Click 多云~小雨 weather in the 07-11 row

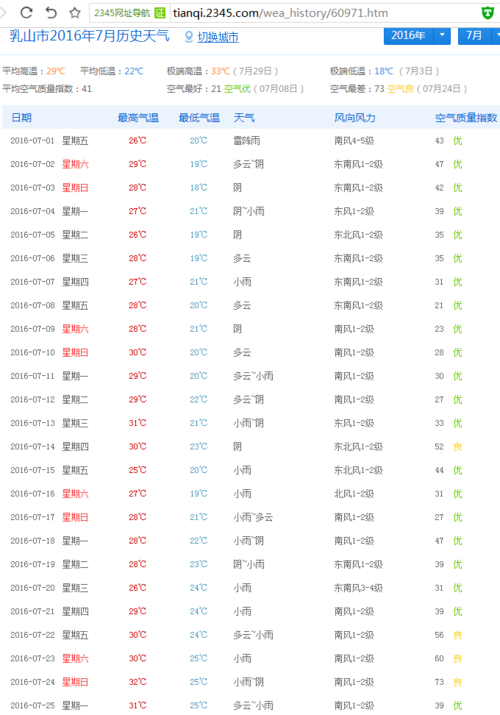tap(253, 376)
